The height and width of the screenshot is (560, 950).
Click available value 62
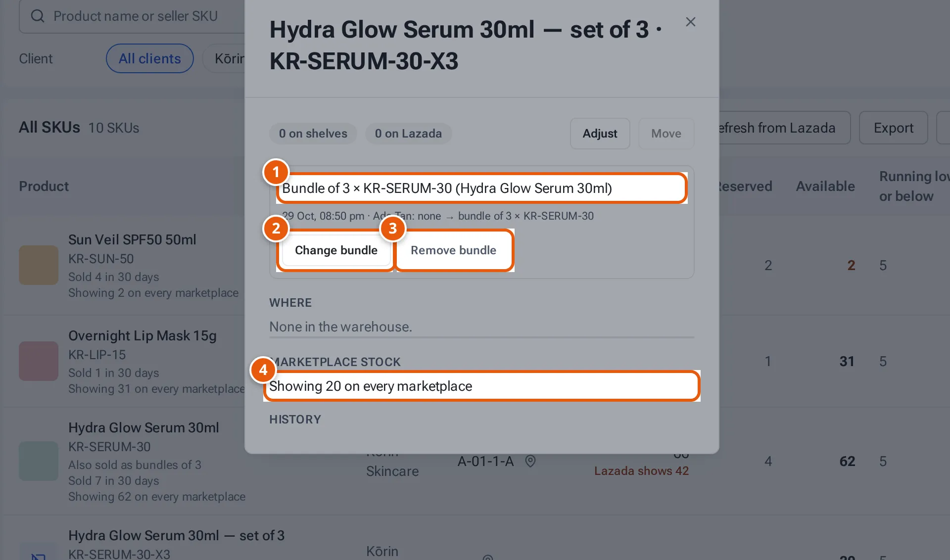pyautogui.click(x=847, y=461)
